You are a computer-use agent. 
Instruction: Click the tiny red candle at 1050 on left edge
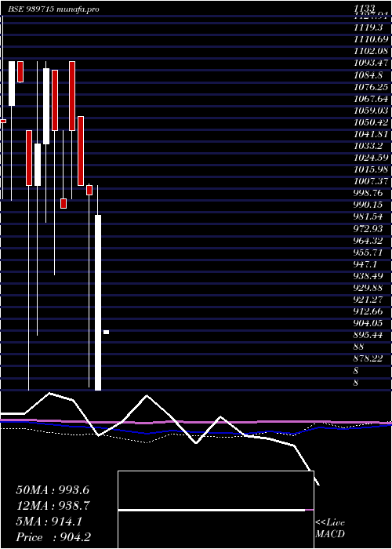[3, 121]
